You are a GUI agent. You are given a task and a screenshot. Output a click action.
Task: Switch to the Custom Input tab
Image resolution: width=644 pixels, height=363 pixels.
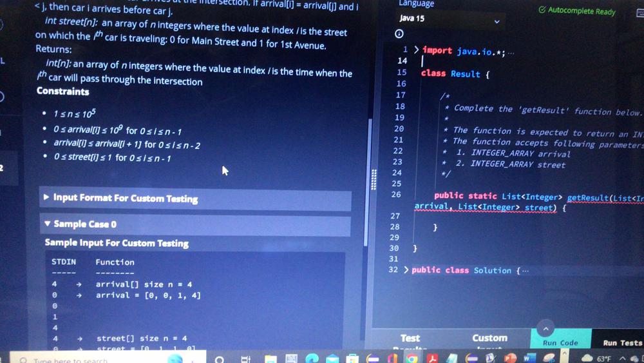(489, 339)
